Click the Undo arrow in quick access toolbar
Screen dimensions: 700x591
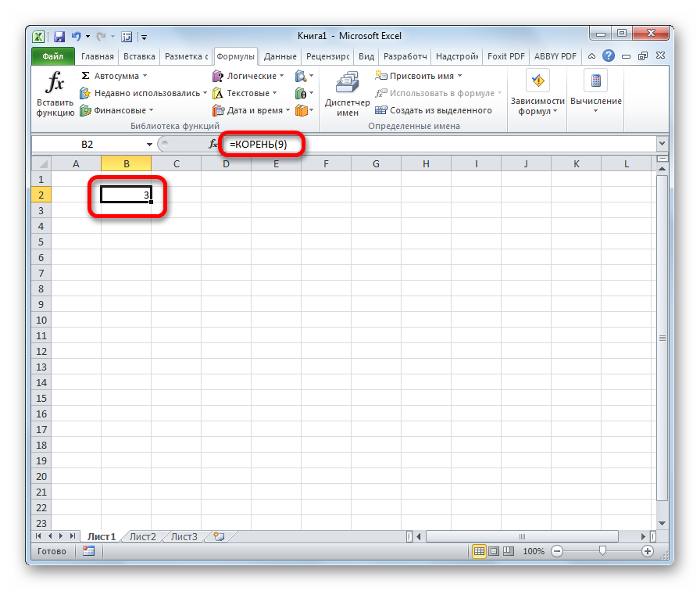point(77,36)
